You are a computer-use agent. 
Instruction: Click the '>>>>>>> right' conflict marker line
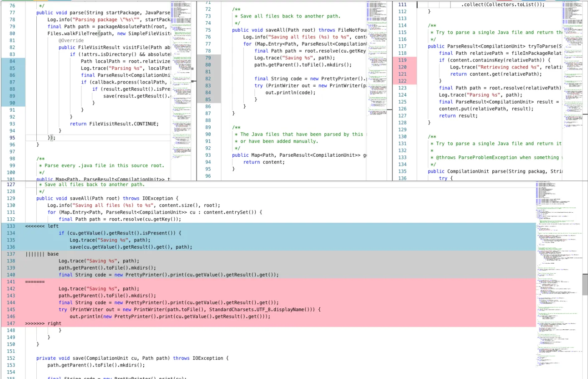point(43,323)
